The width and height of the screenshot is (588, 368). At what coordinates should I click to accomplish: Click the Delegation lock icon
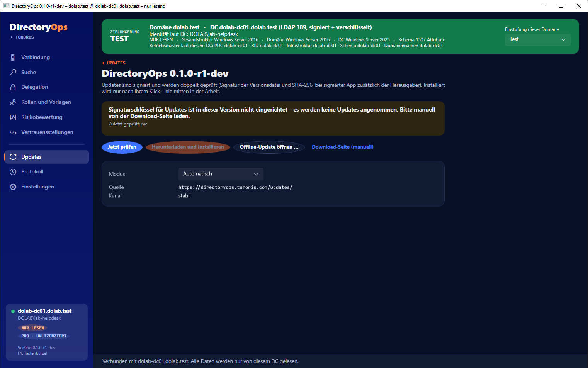click(13, 87)
